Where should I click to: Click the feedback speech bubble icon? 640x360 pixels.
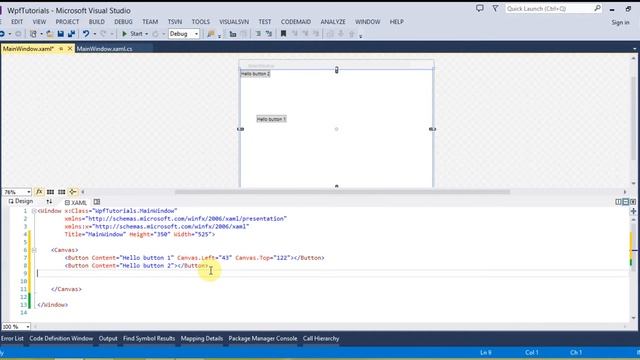pos(480,8)
